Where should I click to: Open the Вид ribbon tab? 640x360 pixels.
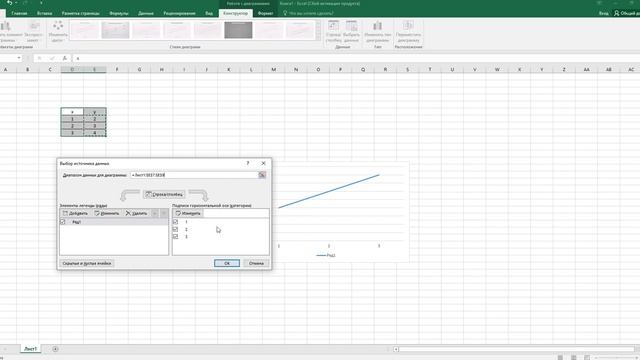[x=209, y=13]
